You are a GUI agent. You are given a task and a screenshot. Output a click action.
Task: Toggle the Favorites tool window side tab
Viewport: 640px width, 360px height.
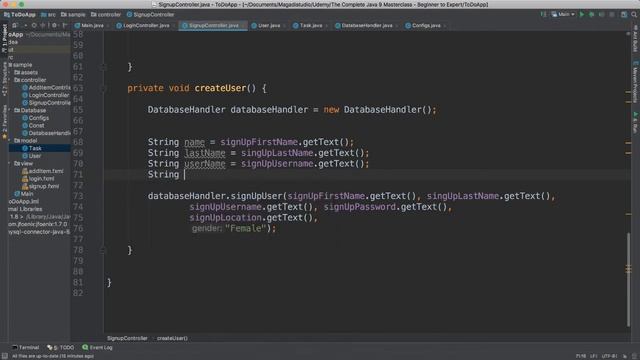click(x=4, y=122)
